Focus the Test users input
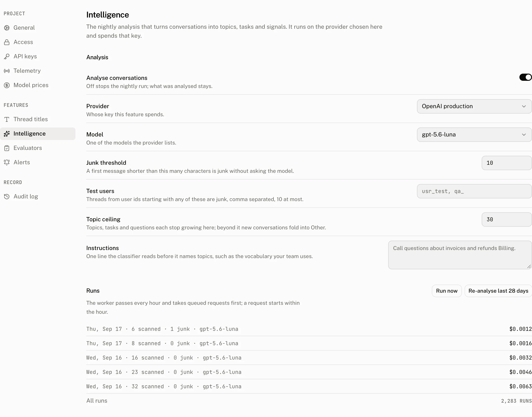The image size is (532, 417). click(x=474, y=191)
